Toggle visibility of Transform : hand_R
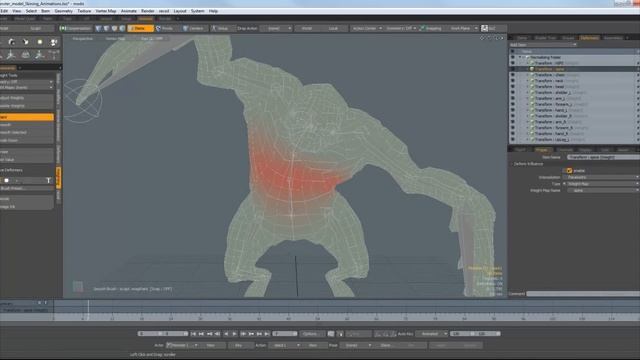 pyautogui.click(x=513, y=133)
